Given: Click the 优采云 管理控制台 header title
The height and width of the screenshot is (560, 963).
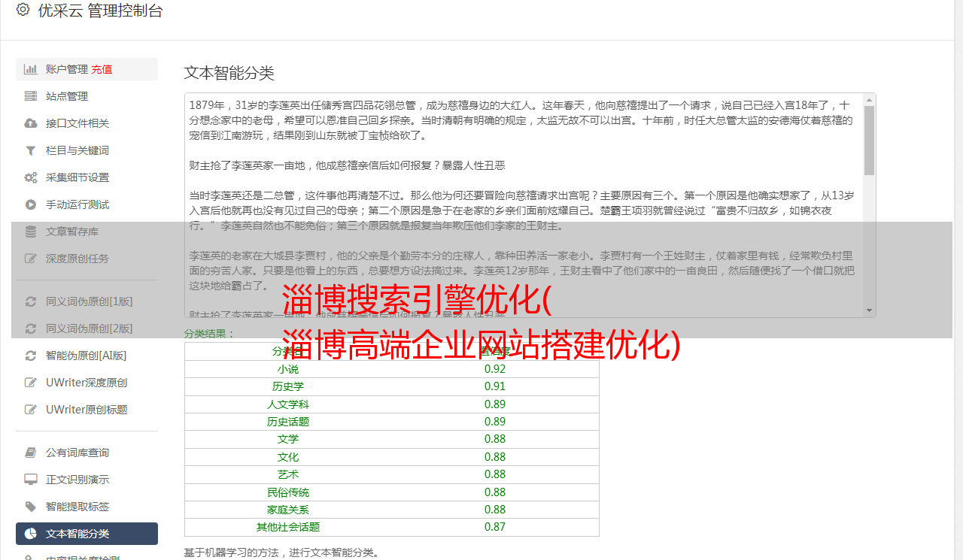Looking at the screenshot, I should point(100,11).
